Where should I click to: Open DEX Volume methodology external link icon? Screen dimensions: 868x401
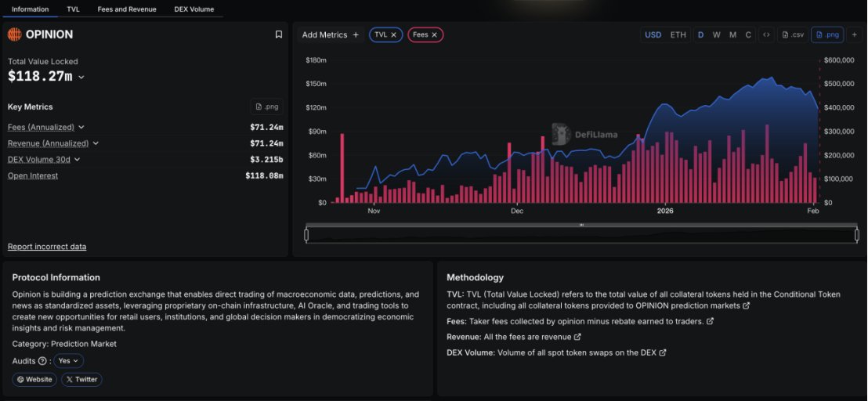663,352
